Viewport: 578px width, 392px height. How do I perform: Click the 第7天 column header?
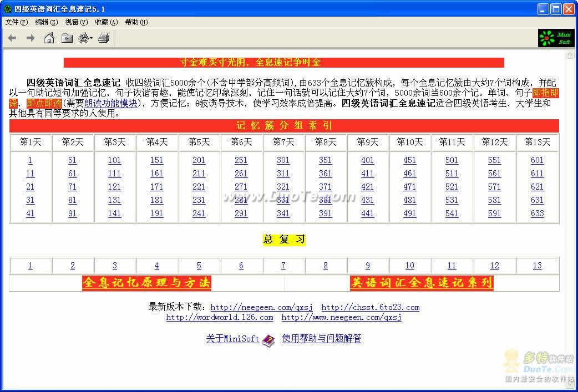click(283, 142)
